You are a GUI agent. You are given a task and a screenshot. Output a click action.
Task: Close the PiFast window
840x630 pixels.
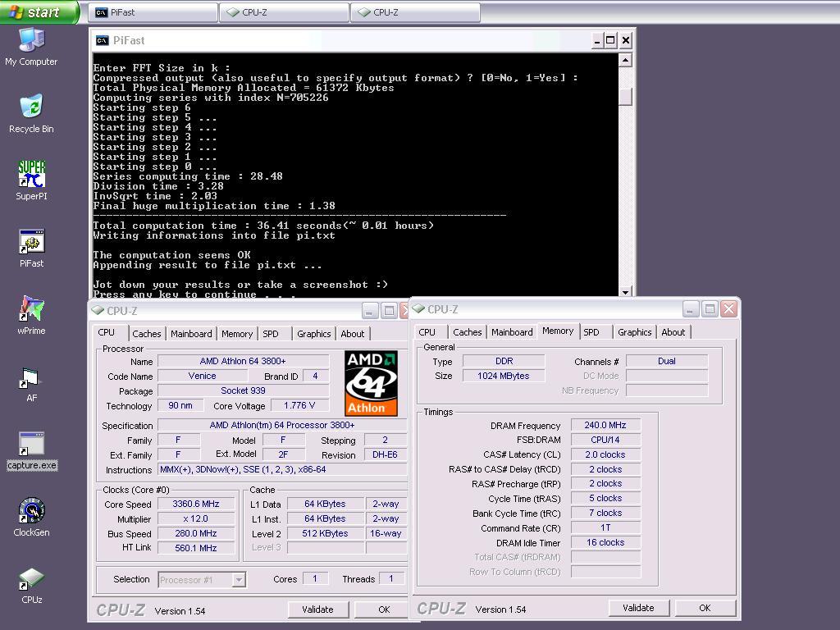(625, 41)
